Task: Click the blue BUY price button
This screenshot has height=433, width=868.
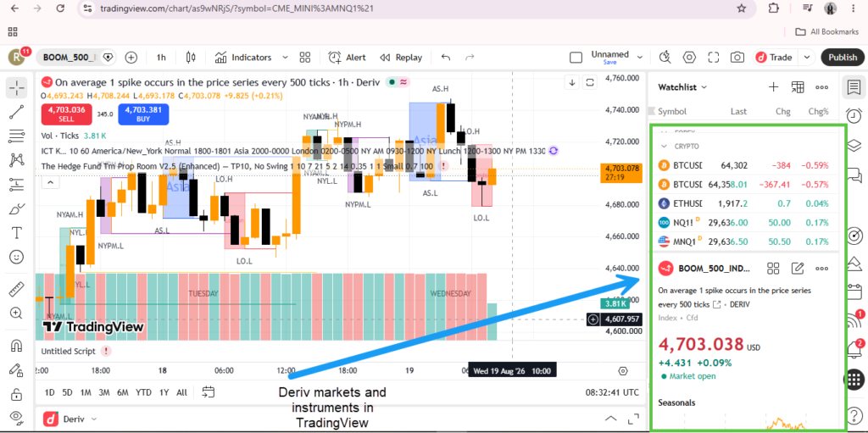Action: tap(143, 114)
